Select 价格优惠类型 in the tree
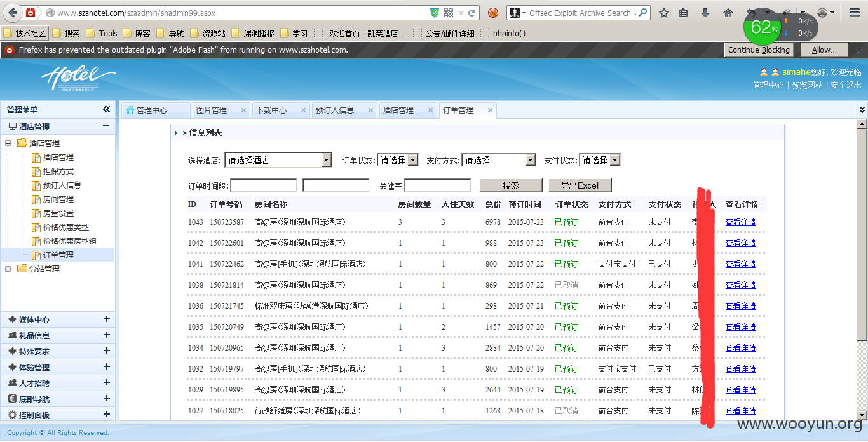The width and height of the screenshot is (868, 442). 66,227
